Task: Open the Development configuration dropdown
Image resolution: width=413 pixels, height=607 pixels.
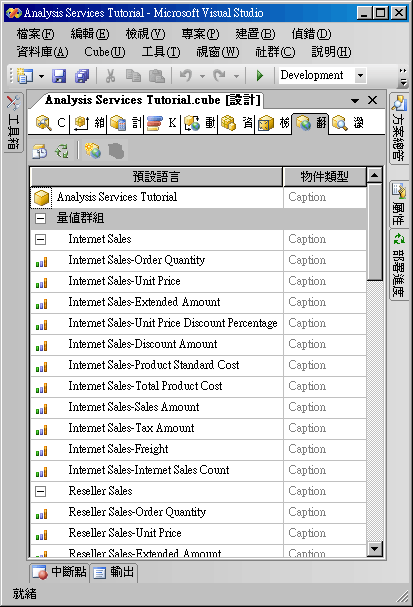Action: click(360, 75)
